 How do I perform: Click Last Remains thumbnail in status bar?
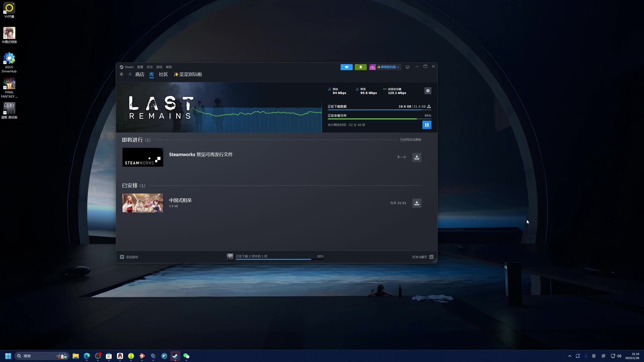230,257
